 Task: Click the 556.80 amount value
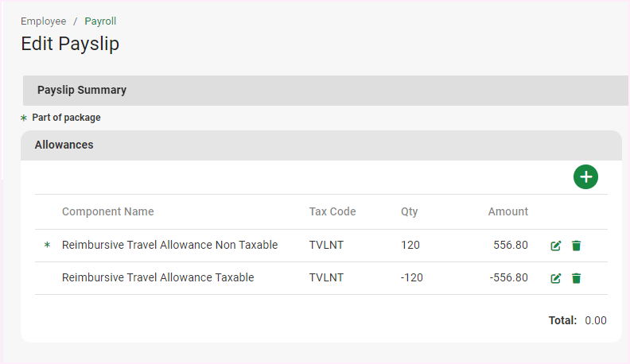pos(511,245)
